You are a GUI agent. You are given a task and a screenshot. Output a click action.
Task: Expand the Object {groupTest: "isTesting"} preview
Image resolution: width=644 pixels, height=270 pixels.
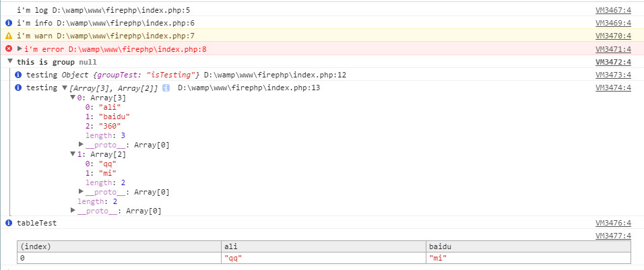click(x=128, y=75)
